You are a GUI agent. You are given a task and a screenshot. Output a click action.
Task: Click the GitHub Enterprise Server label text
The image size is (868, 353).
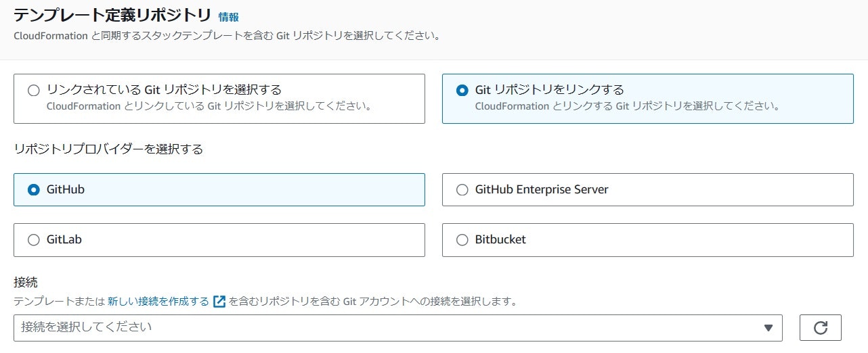(x=542, y=190)
